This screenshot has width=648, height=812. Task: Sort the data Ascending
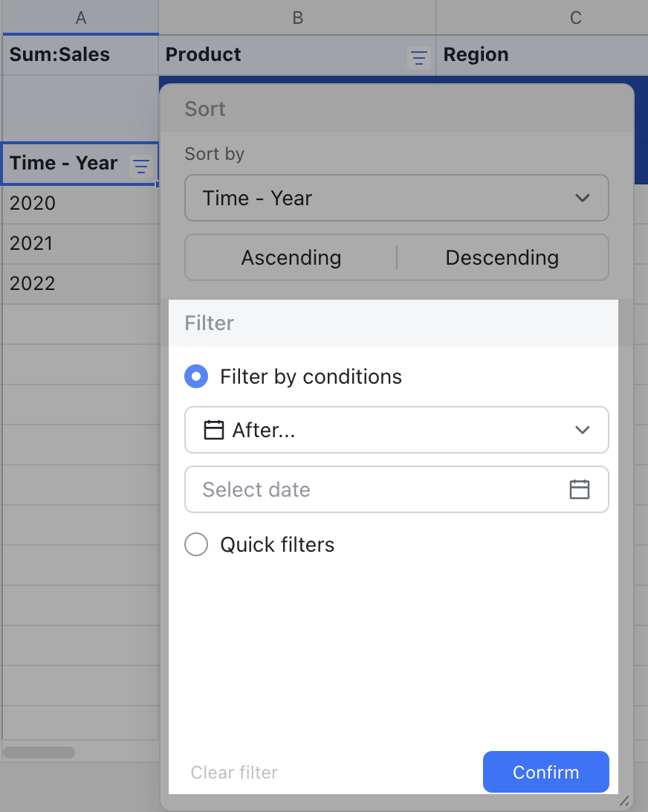[x=291, y=257]
